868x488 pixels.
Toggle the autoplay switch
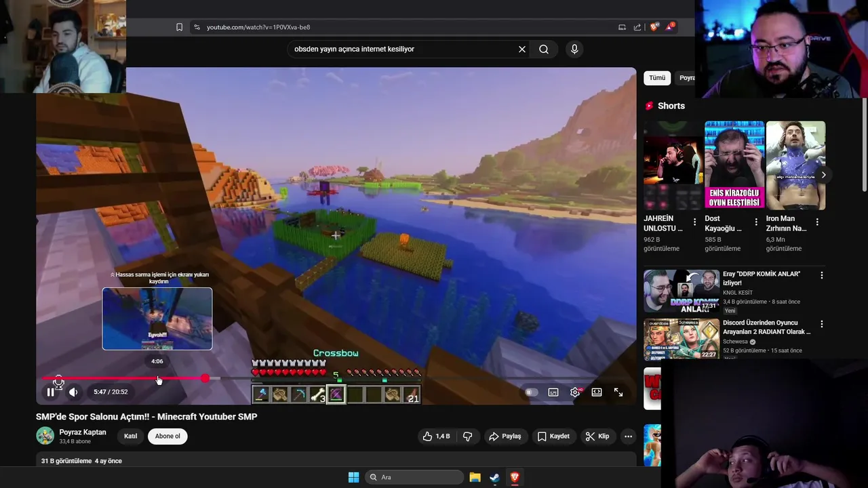coord(531,392)
